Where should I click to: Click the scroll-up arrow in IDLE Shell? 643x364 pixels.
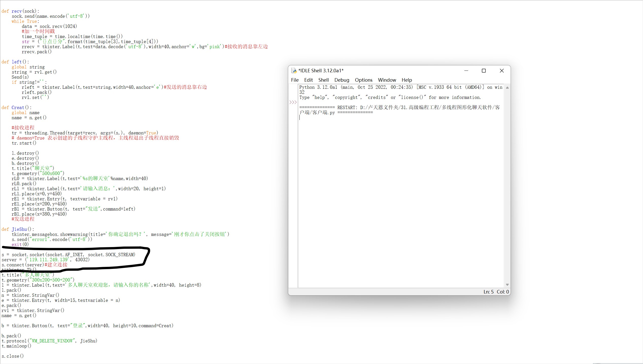coord(507,88)
